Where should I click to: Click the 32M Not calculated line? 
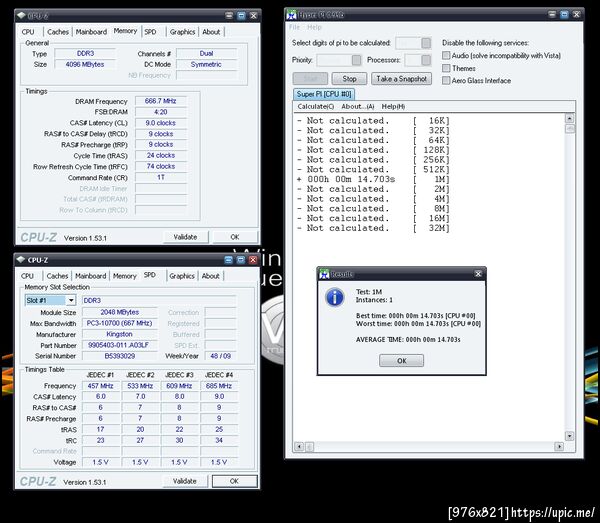click(x=373, y=228)
